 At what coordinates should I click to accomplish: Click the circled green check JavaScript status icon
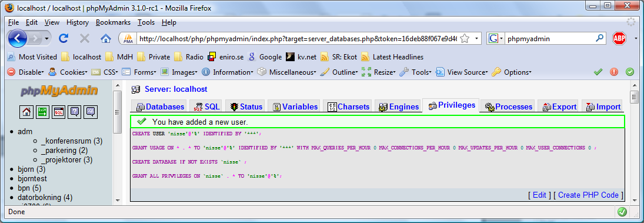click(x=630, y=72)
